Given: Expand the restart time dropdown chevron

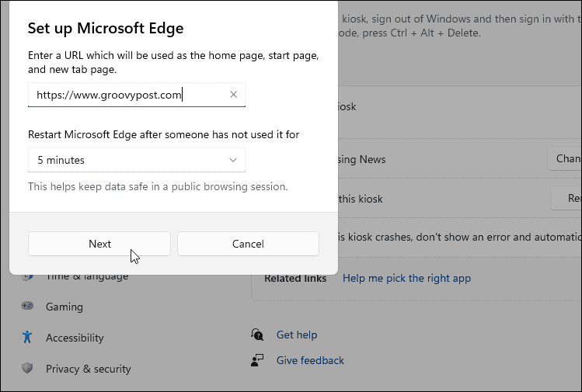Looking at the screenshot, I should click(233, 160).
